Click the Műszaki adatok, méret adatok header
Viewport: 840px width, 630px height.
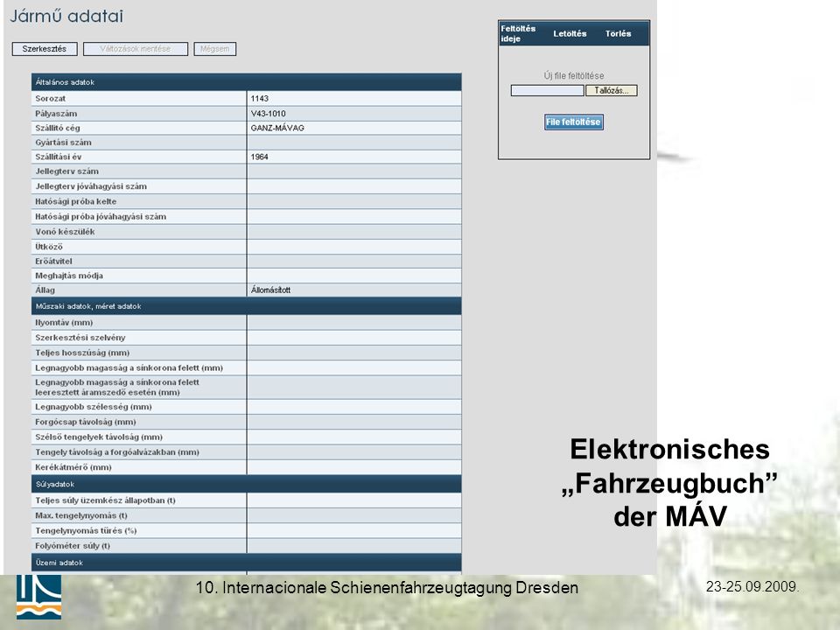(247, 306)
